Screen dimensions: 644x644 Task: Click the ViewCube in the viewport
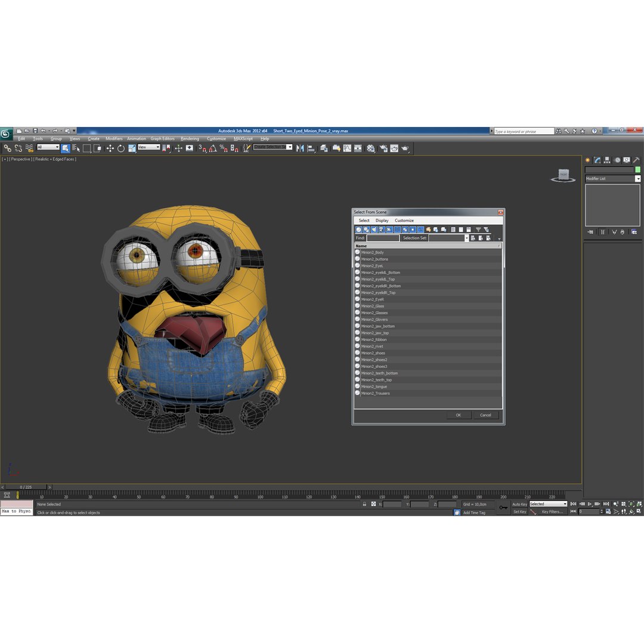[563, 176]
